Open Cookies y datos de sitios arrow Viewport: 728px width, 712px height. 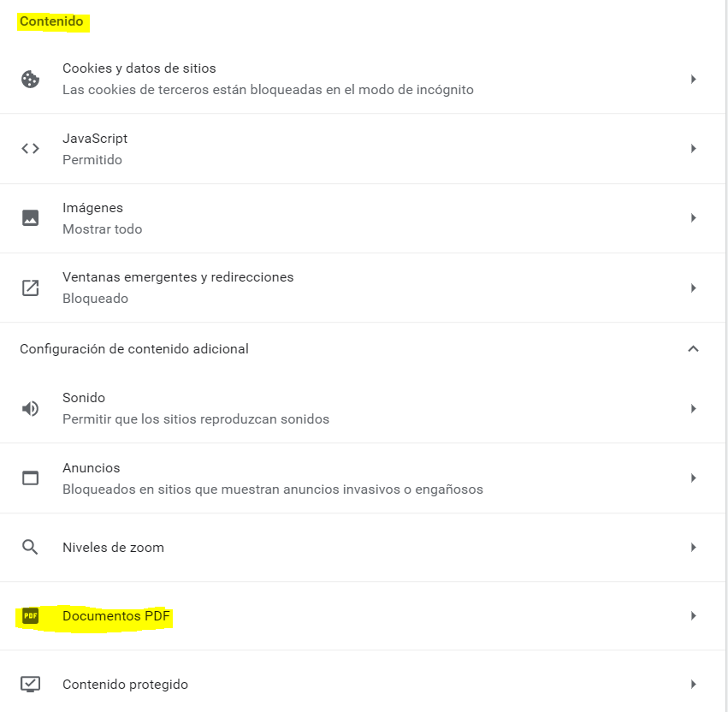click(694, 79)
